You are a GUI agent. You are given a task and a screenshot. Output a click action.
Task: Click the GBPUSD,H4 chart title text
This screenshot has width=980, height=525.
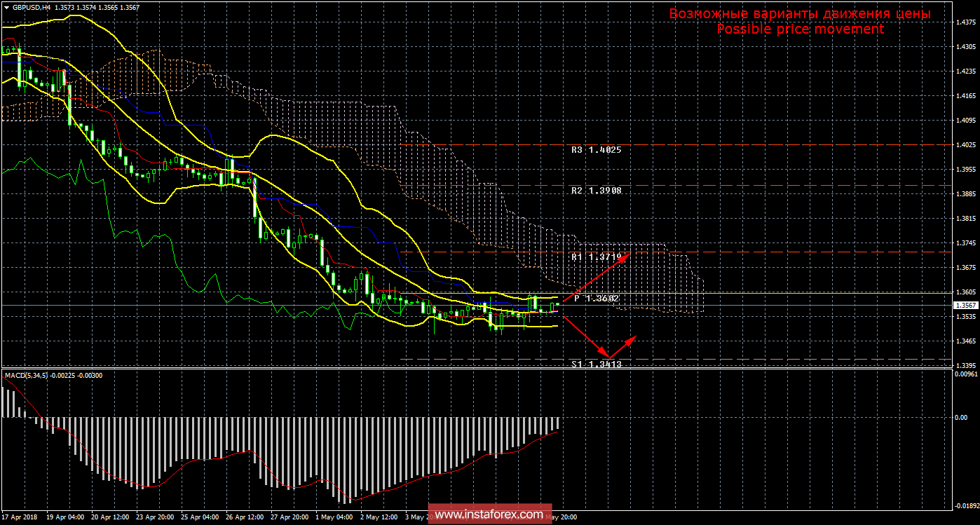pos(31,7)
